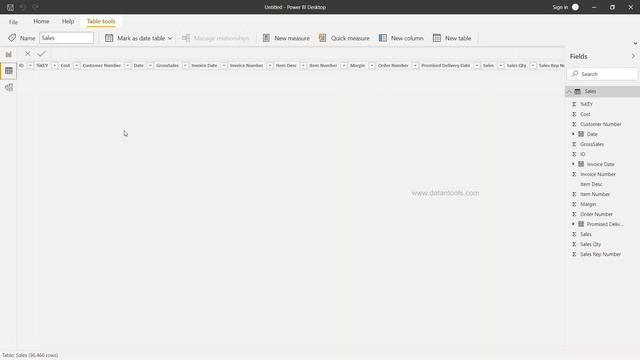The width and height of the screenshot is (640, 360).
Task: Click the Sign in link
Action: (560, 7)
